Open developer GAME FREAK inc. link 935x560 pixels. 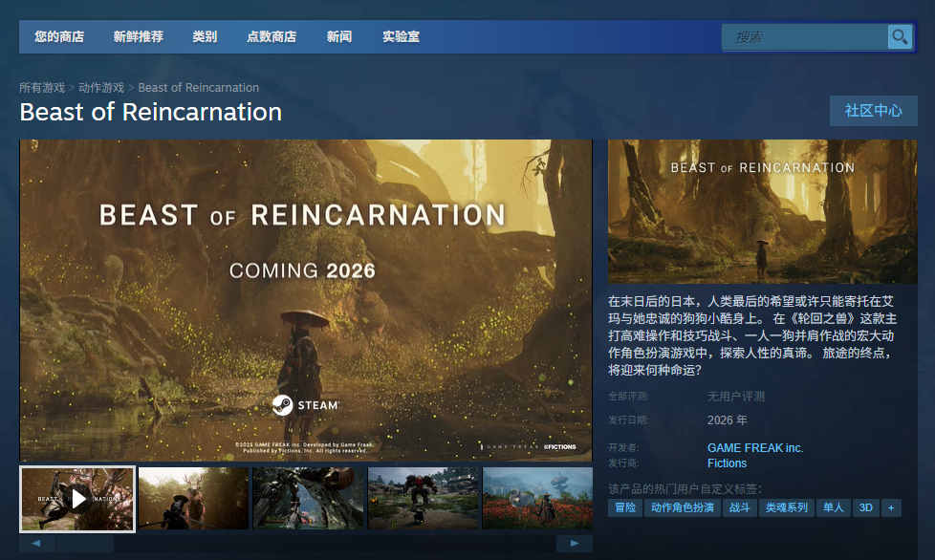[755, 448]
